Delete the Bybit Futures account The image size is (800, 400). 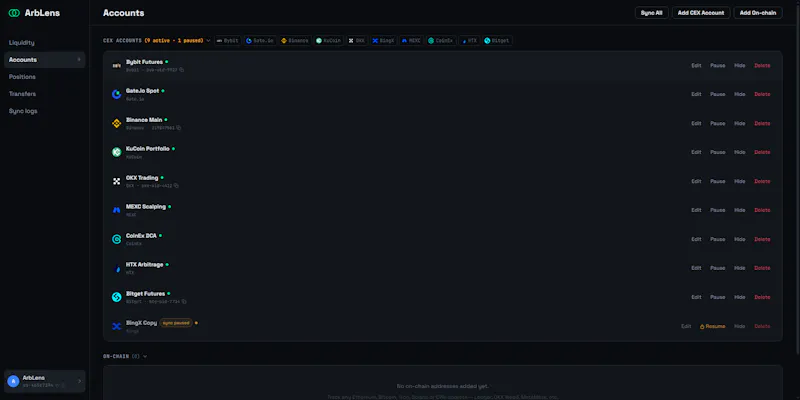tap(762, 65)
